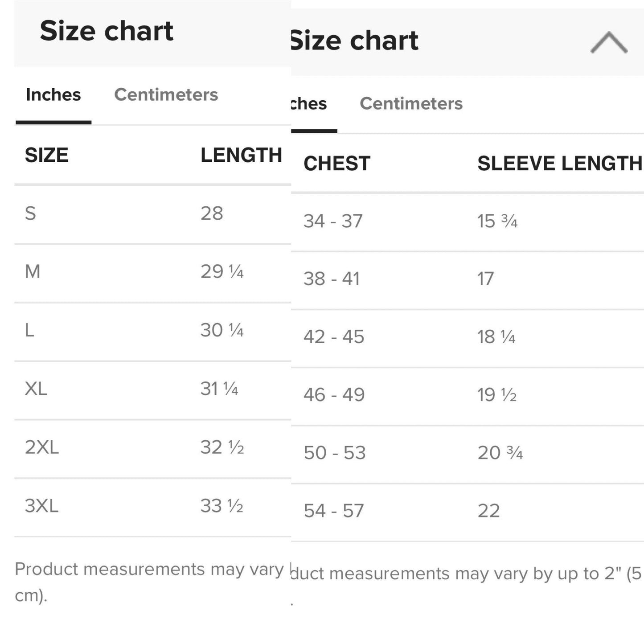Viewport: 644px width, 644px height.
Task: Click the LENGTH column header
Action: [x=241, y=155]
